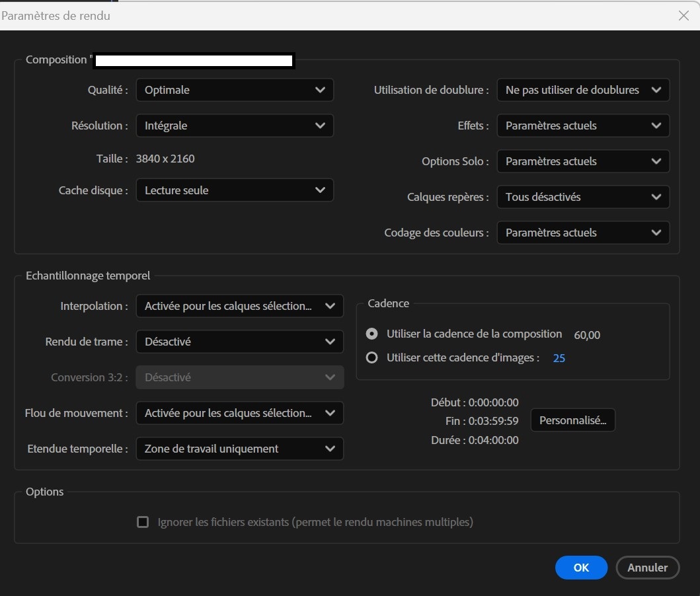Click the Personnalisé button
The image size is (700, 596).
(572, 420)
